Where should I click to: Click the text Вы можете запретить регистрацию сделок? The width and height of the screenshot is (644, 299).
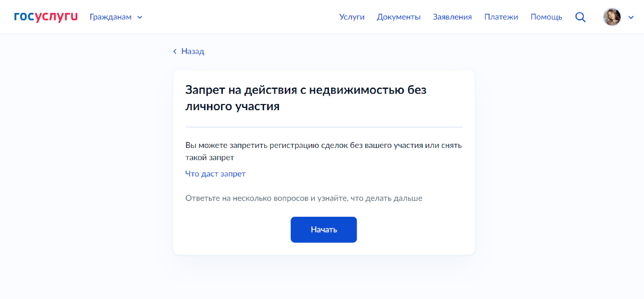(x=324, y=151)
